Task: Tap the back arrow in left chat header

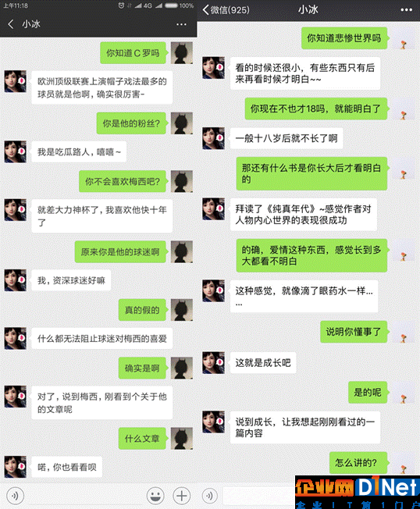Action: (x=11, y=23)
